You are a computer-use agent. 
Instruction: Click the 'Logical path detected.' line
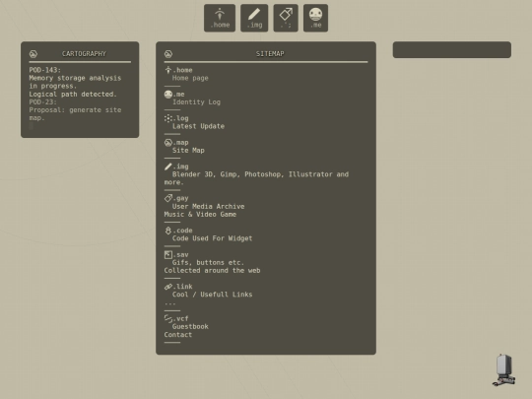click(x=73, y=94)
